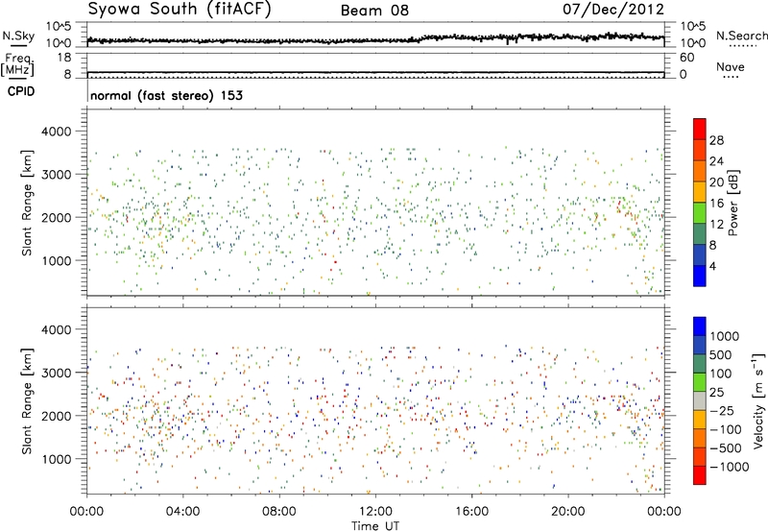Click the red top segment of power colorbar

coord(700,129)
